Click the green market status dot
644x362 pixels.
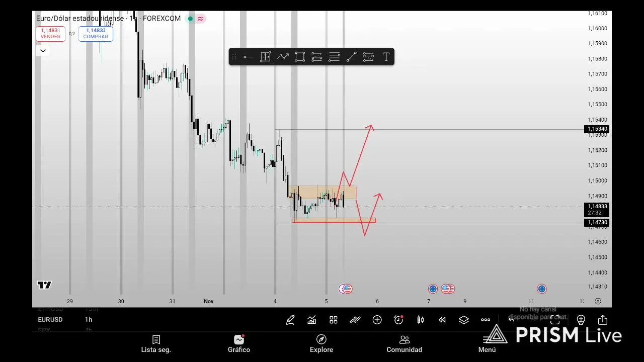click(x=190, y=19)
